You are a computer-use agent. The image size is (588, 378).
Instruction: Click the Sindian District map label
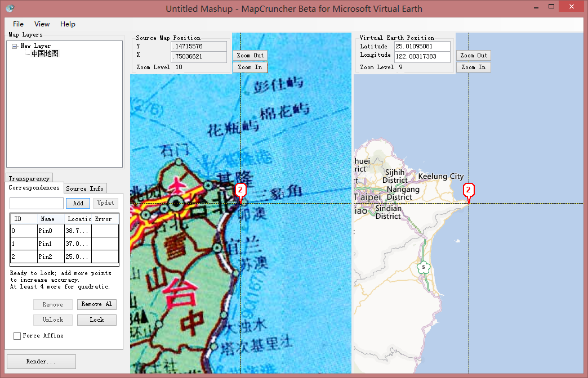388,212
